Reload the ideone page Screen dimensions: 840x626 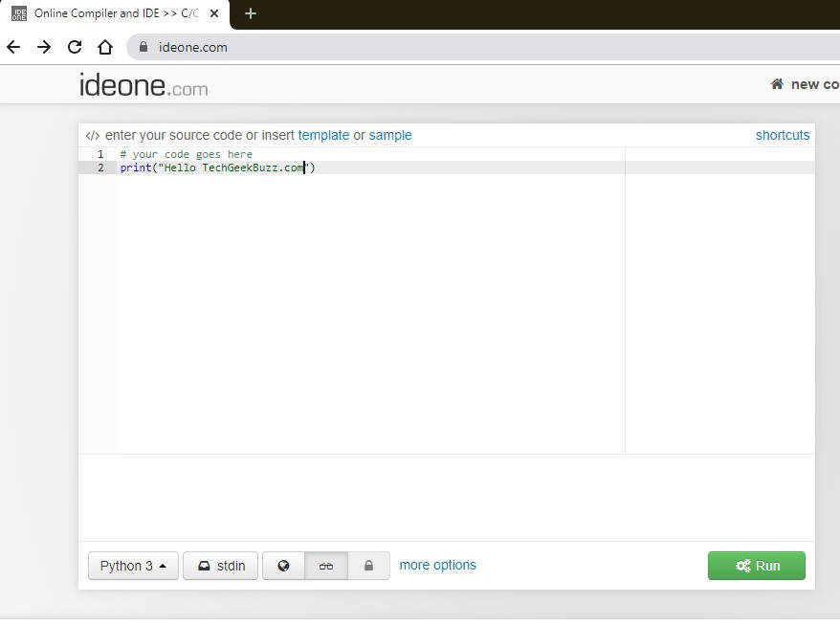coord(75,47)
